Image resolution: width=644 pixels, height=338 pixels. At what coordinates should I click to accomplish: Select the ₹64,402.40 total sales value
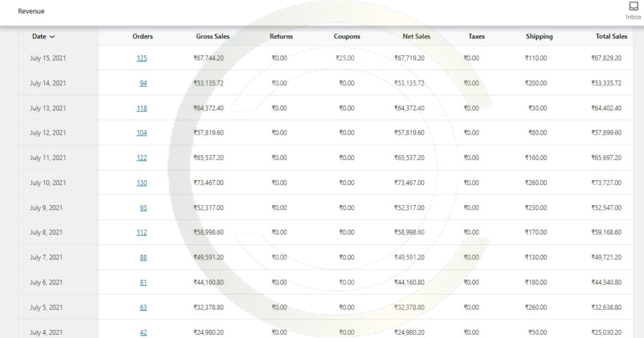606,108
